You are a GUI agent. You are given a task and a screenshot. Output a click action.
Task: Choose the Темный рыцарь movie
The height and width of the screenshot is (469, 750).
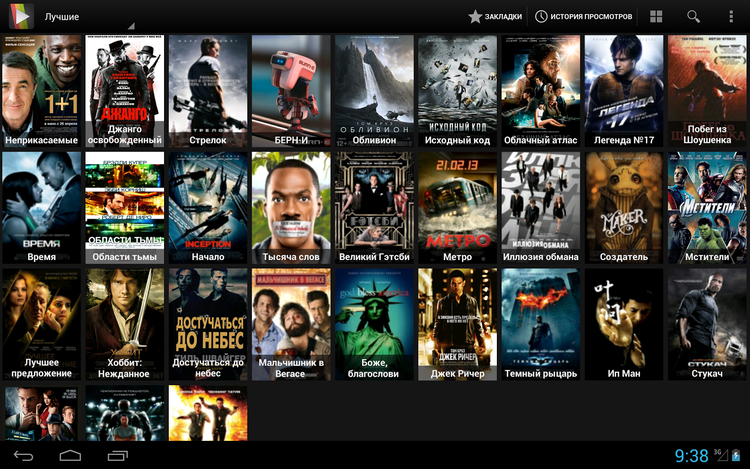[x=540, y=324]
